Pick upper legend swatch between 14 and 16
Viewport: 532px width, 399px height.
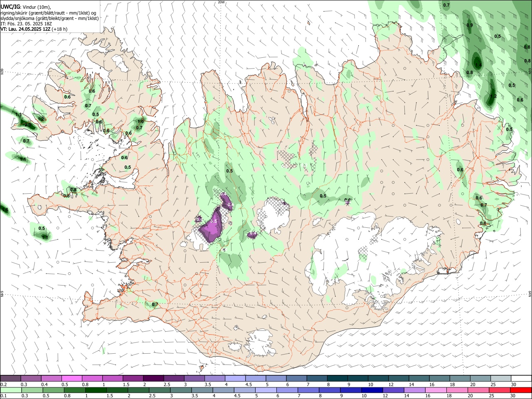pyautogui.click(x=418, y=378)
